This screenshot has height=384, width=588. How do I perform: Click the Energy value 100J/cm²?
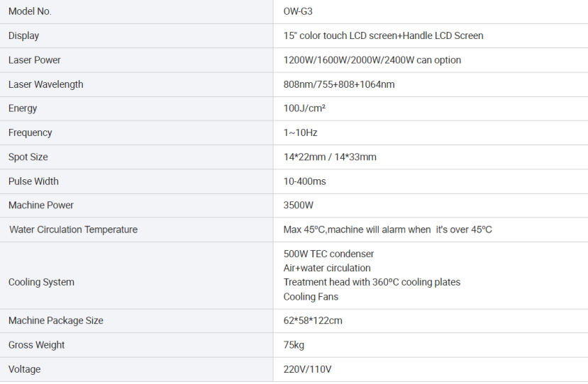(x=304, y=108)
